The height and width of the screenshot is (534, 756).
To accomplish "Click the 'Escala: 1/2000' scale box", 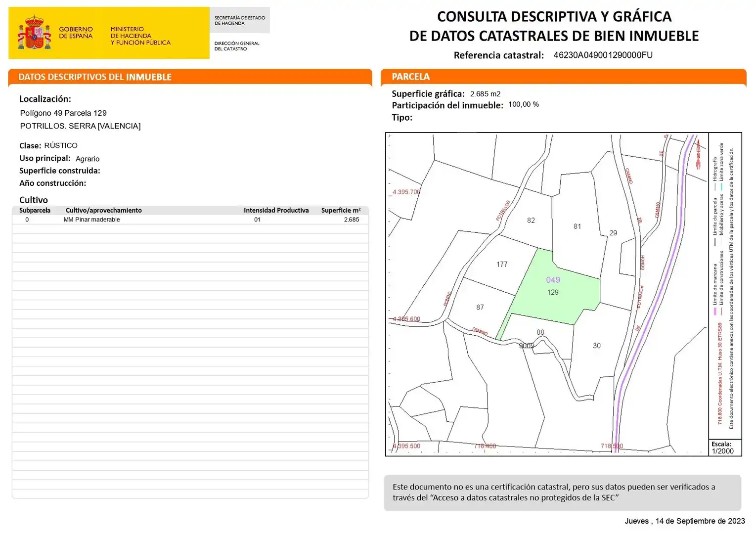I will point(725,447).
